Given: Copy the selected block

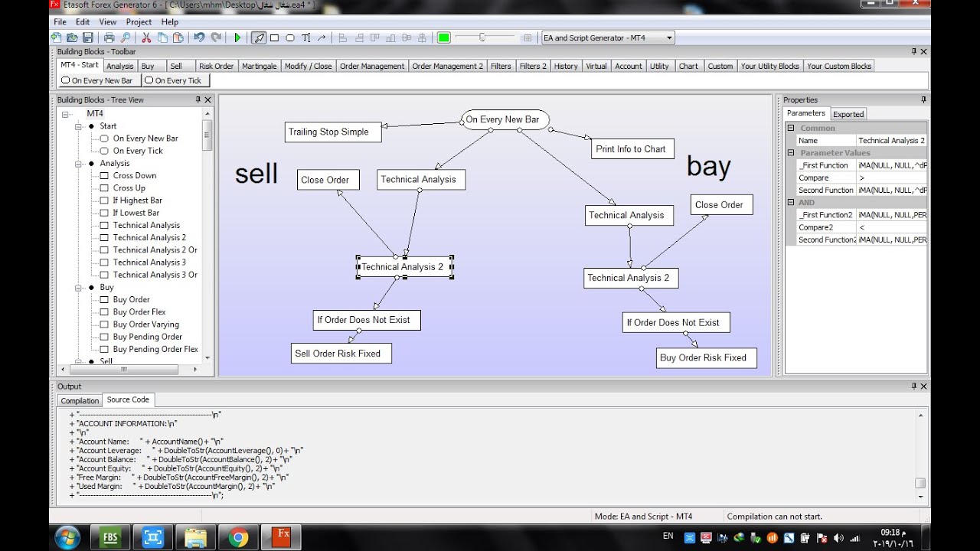Looking at the screenshot, I should point(162,37).
